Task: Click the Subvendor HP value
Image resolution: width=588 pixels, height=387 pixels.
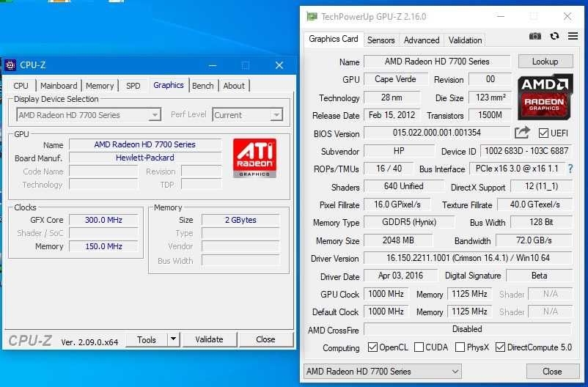Action: coord(399,151)
